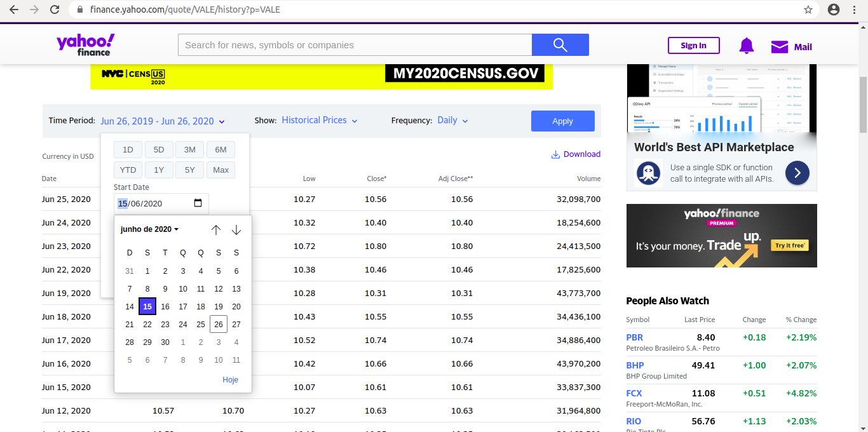The image size is (868, 432).
Task: Reload the page with the refresh icon
Action: (55, 10)
